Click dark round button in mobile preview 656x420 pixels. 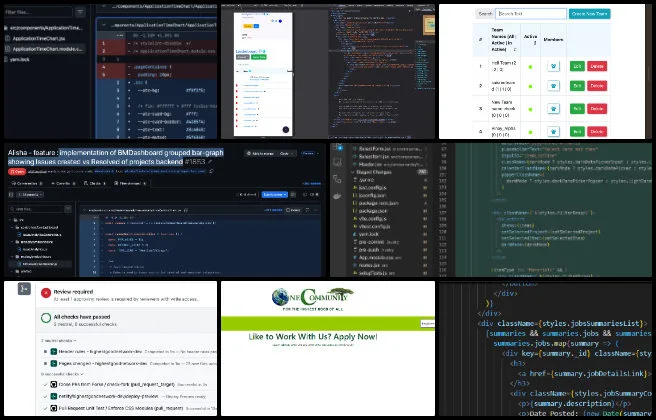286,130
